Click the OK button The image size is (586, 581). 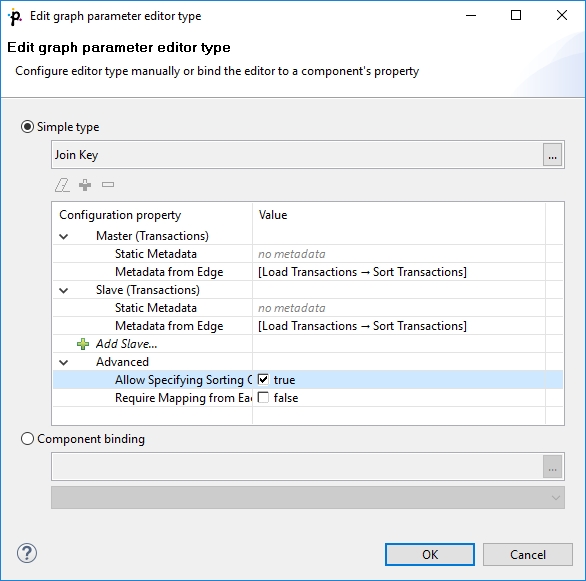(x=430, y=554)
